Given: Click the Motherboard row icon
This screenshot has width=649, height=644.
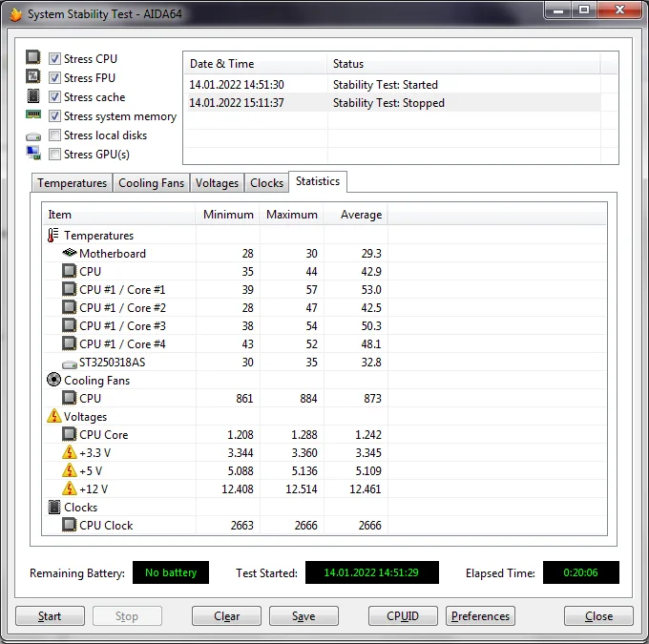Looking at the screenshot, I should tap(70, 253).
